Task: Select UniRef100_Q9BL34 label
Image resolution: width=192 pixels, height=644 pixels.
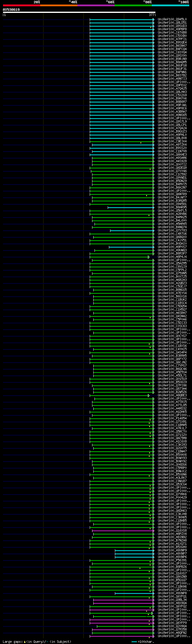Action: (x=172, y=600)
